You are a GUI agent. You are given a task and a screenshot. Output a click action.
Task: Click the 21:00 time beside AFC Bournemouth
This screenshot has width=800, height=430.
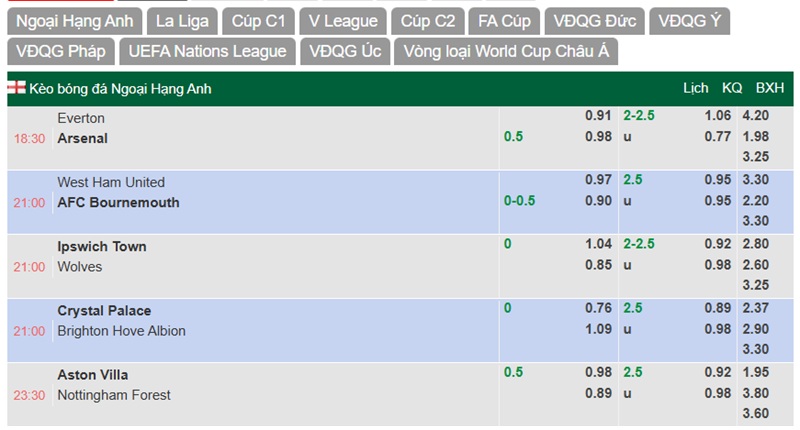[29, 203]
